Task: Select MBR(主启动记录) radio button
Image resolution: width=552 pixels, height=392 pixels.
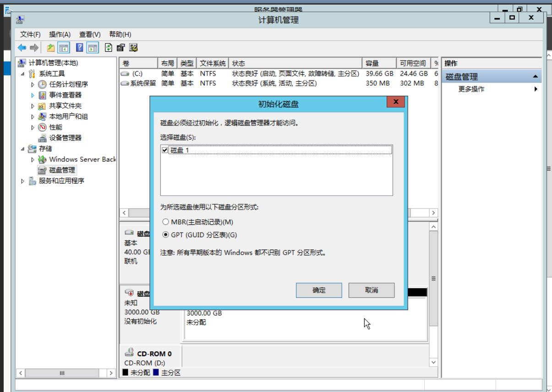Action: tap(166, 222)
